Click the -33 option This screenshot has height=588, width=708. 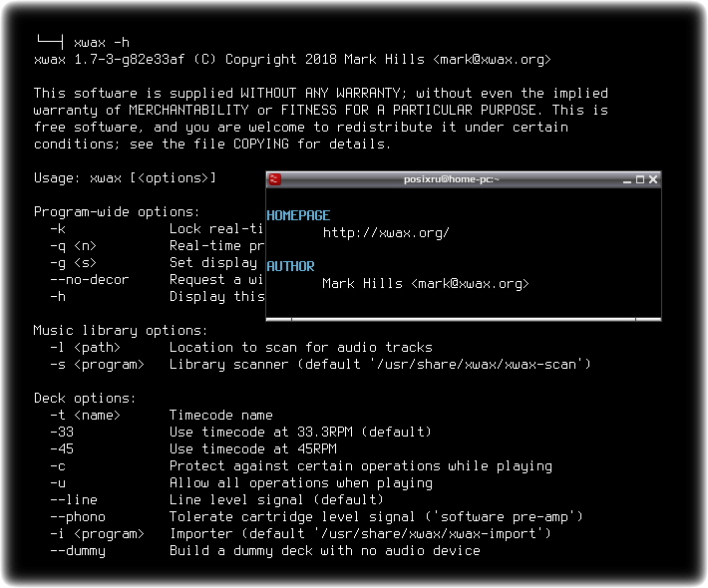(x=62, y=432)
